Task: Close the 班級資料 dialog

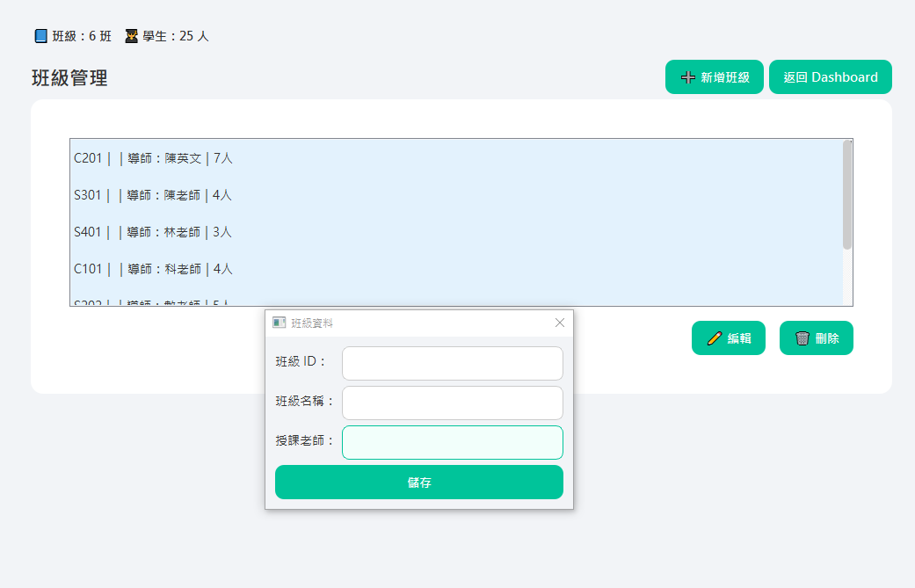Action: pyautogui.click(x=560, y=323)
